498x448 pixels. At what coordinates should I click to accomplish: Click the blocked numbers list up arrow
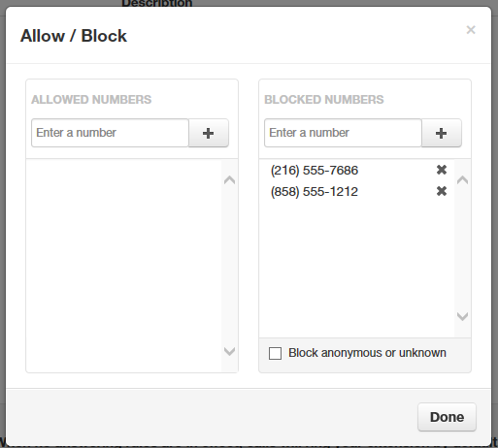tap(462, 179)
